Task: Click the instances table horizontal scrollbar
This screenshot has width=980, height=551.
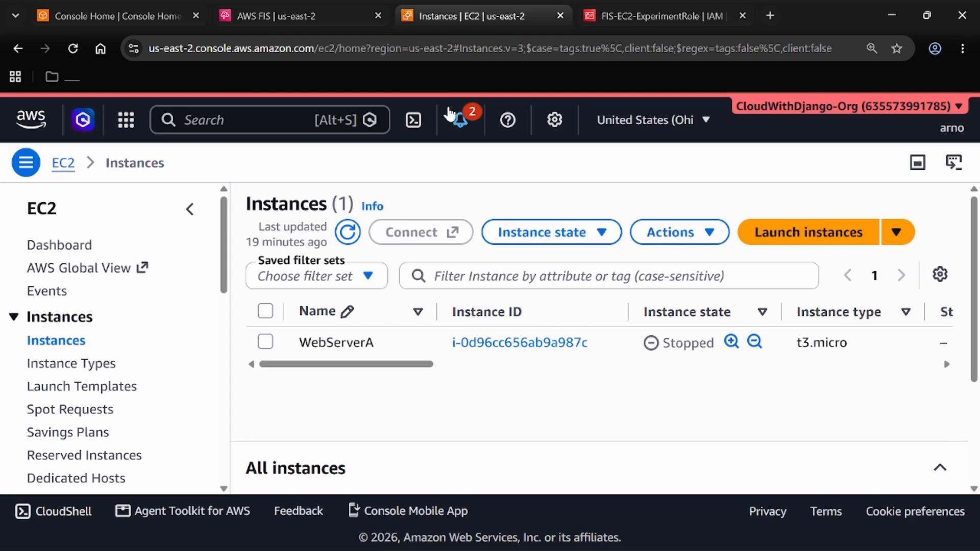Action: click(x=346, y=364)
